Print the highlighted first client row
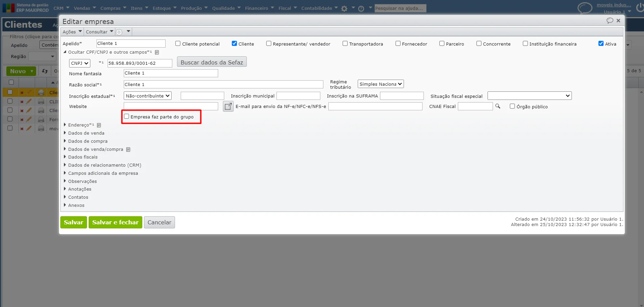The width and height of the screenshot is (644, 307). [x=41, y=92]
